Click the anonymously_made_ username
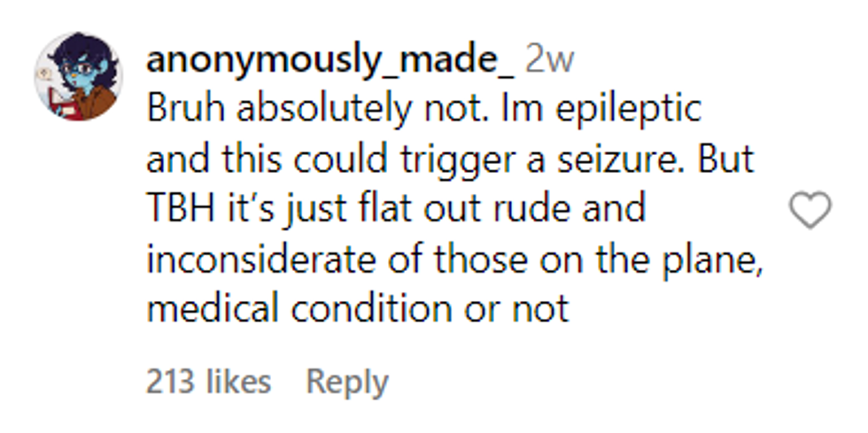This screenshot has width=868, height=433. (329, 61)
